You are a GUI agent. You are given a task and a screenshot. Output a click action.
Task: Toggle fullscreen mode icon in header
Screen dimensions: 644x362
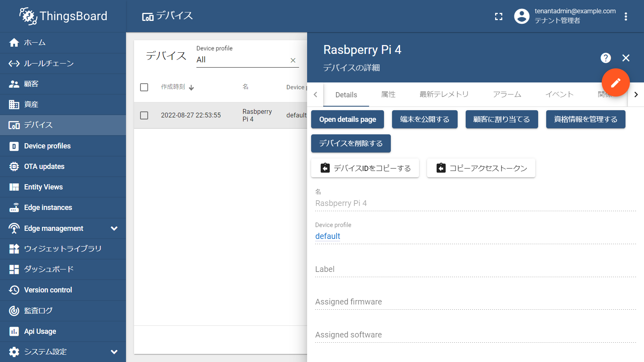pyautogui.click(x=499, y=16)
